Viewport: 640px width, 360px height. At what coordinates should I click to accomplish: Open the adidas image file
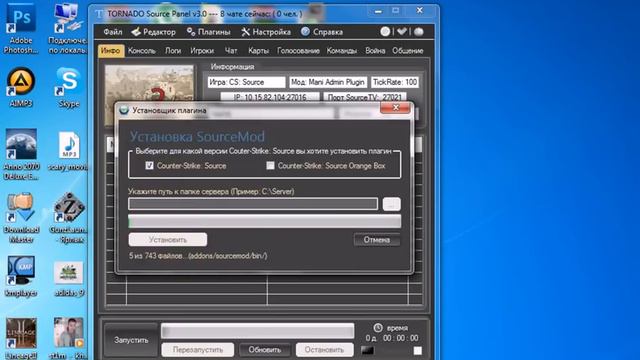click(69, 279)
